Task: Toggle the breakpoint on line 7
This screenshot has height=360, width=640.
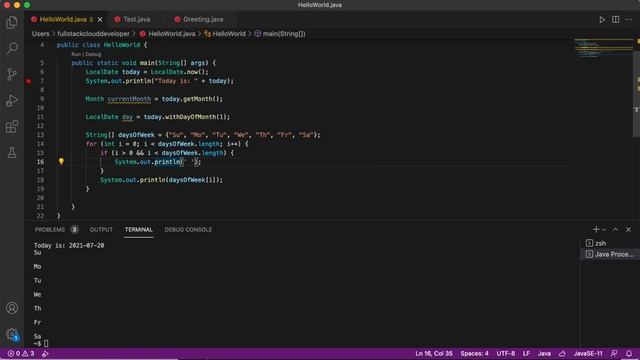Action: click(29, 81)
